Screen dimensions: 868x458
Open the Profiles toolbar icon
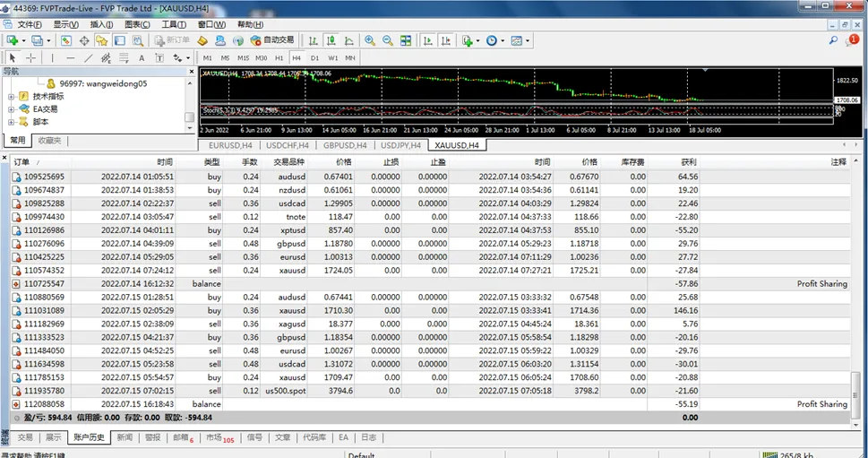[x=37, y=40]
